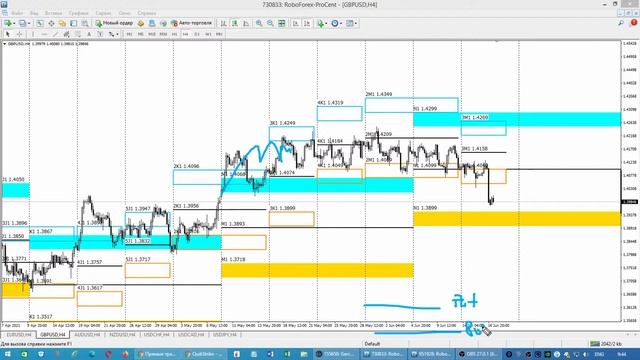The width and height of the screenshot is (640, 360).
Task: Expand the Periods dropdown arrow
Action: point(341,23)
